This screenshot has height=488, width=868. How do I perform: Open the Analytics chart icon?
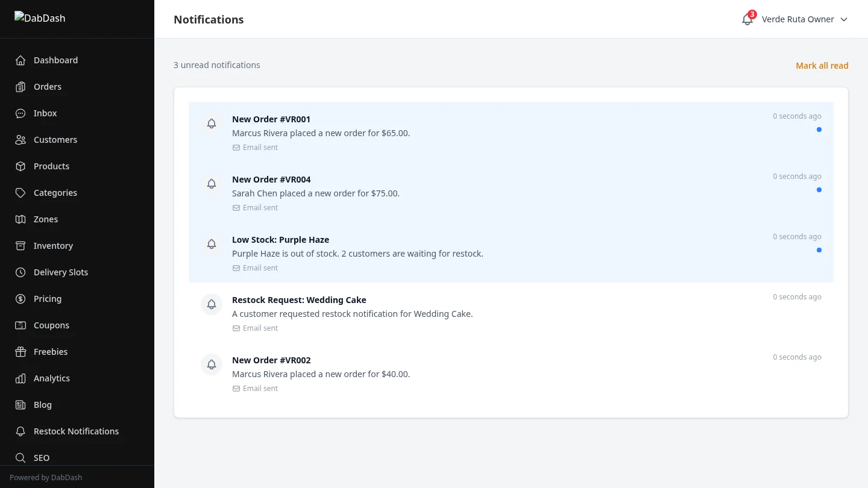tap(20, 378)
